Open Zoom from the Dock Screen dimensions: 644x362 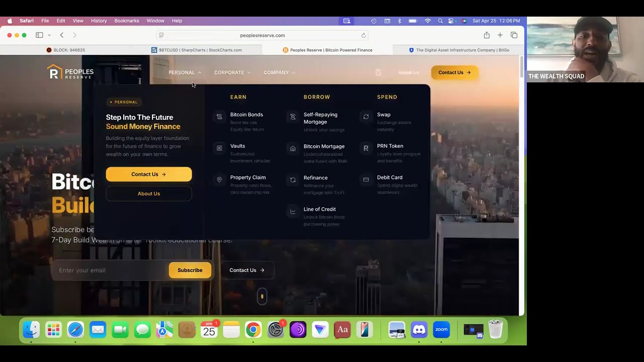[x=441, y=330]
